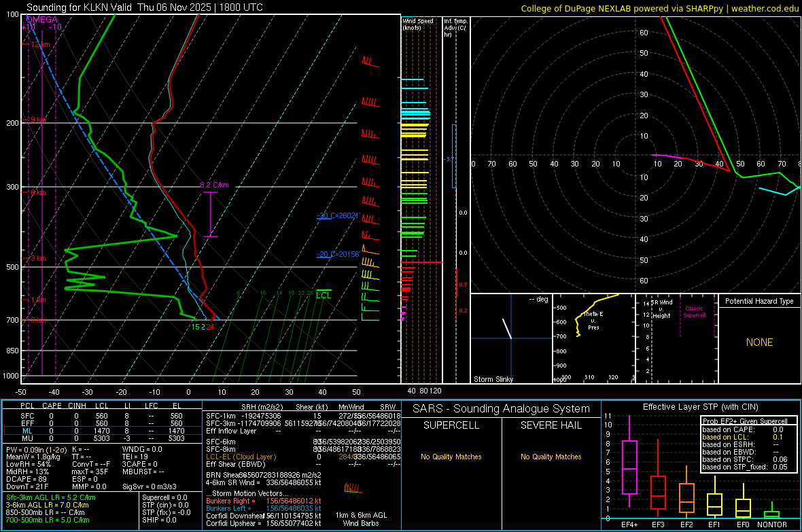The height and width of the screenshot is (532, 802).
Task: Click the '9 km' height marker
Action: 38,120
